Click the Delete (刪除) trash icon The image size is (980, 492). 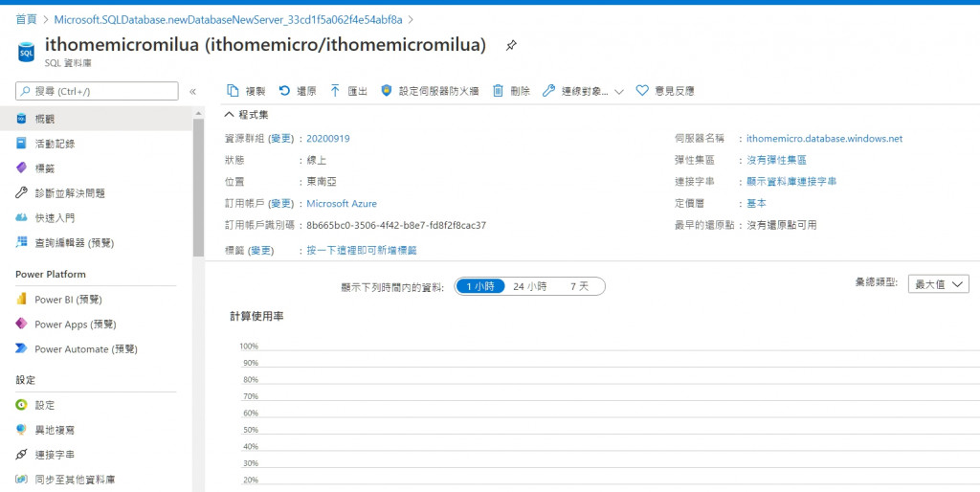498,91
